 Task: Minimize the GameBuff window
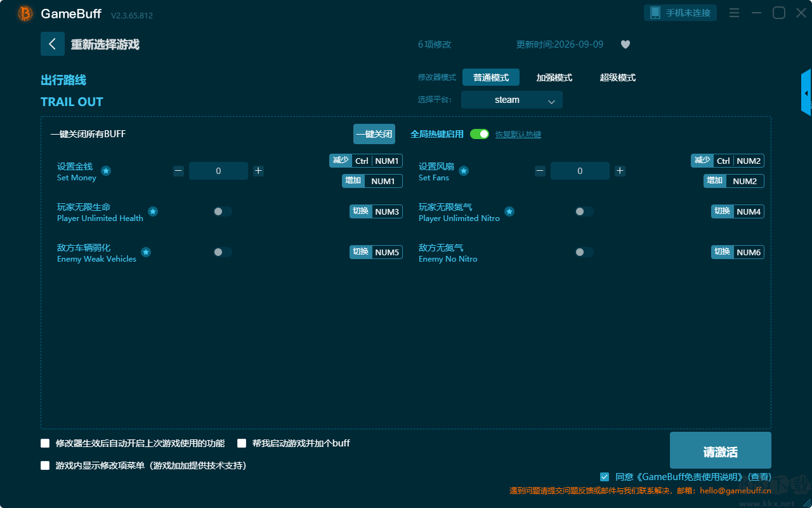pyautogui.click(x=756, y=13)
